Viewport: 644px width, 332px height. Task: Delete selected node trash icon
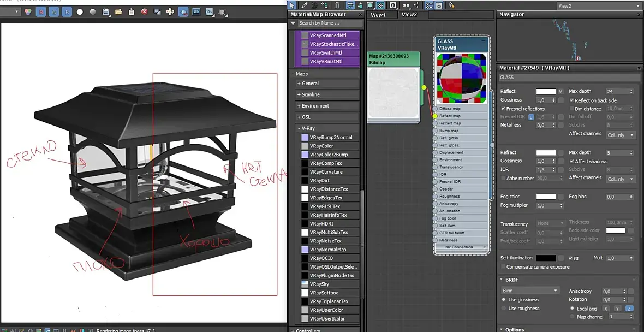click(337, 5)
